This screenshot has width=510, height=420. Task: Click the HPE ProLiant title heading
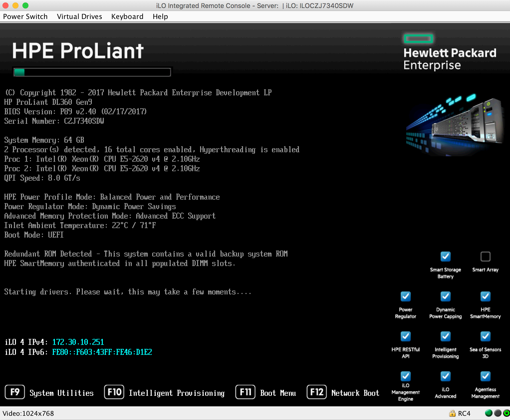pyautogui.click(x=78, y=51)
